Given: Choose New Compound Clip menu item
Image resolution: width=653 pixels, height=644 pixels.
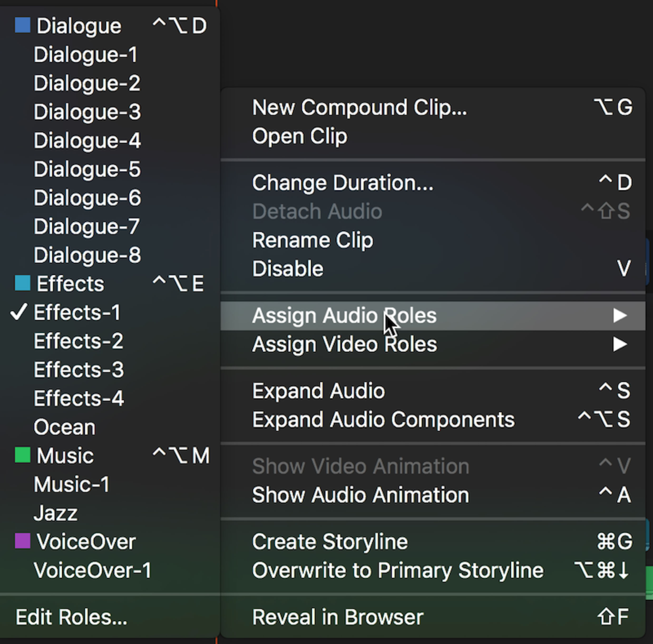Looking at the screenshot, I should [359, 107].
